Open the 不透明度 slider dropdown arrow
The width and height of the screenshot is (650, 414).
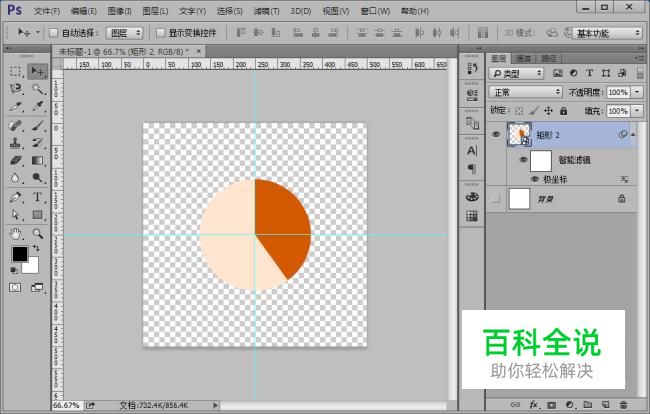pos(637,92)
